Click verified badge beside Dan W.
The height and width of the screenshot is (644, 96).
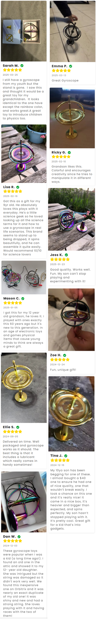[19, 536]
